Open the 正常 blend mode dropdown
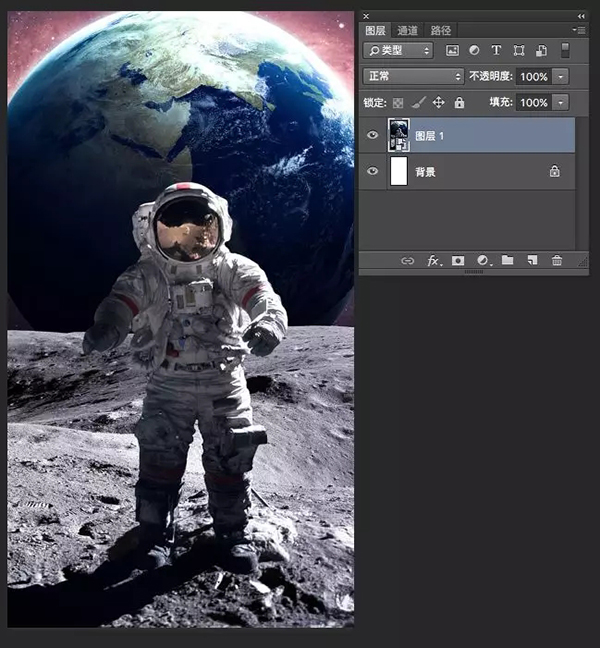 412,76
